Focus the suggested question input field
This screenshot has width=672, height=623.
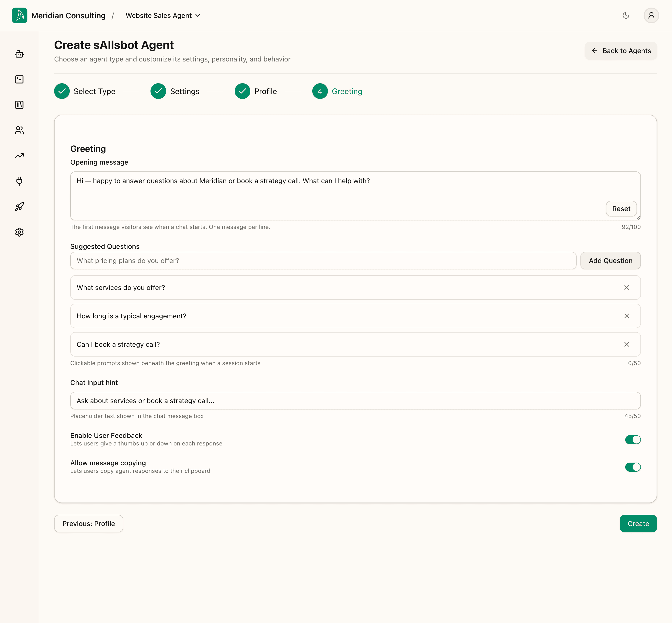323,261
